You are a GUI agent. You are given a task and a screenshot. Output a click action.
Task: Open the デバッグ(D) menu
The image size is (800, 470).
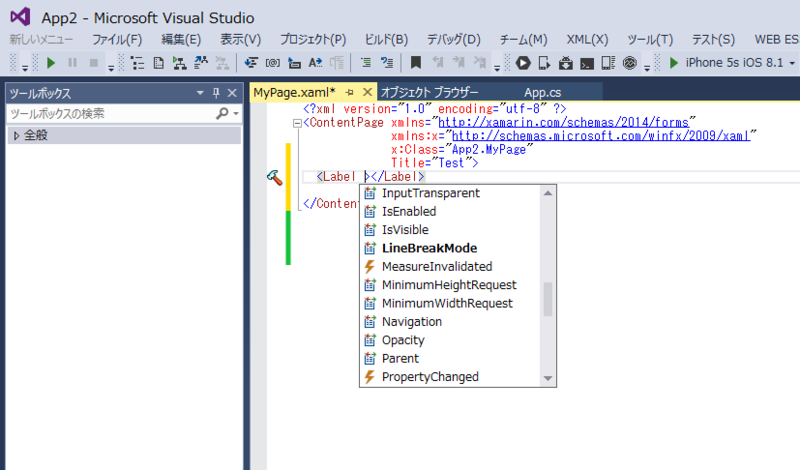(454, 39)
